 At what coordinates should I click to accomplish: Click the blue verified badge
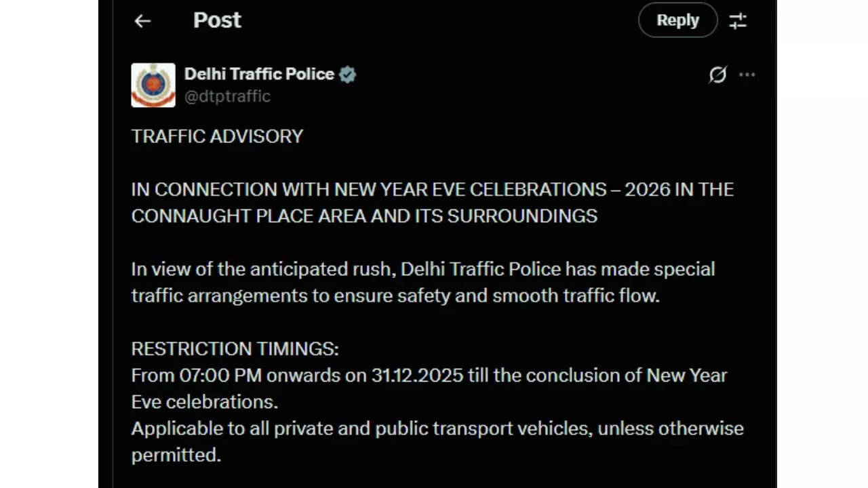coord(348,75)
